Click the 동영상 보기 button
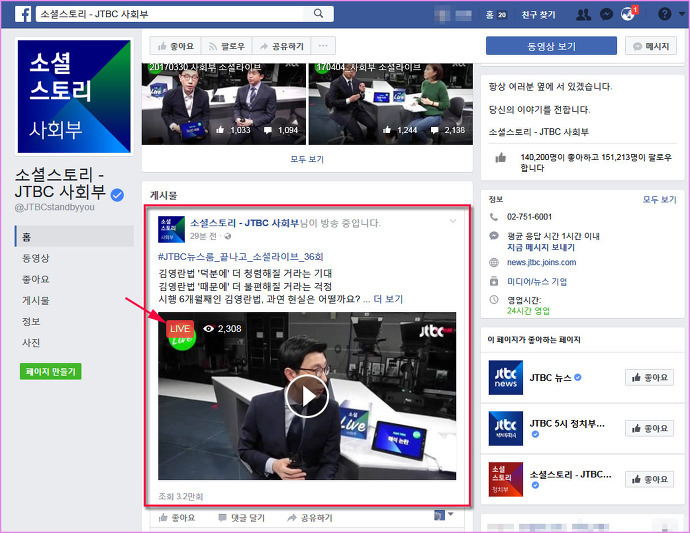 551,46
